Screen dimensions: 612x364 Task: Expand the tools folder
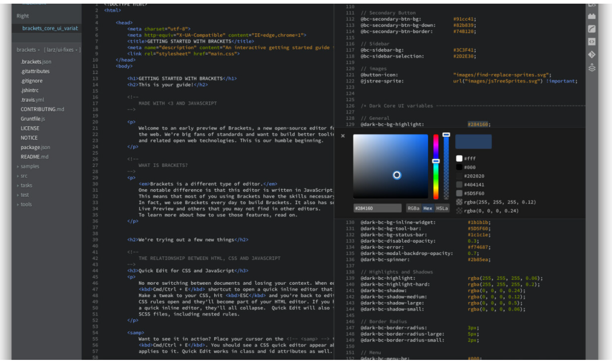tap(25, 204)
